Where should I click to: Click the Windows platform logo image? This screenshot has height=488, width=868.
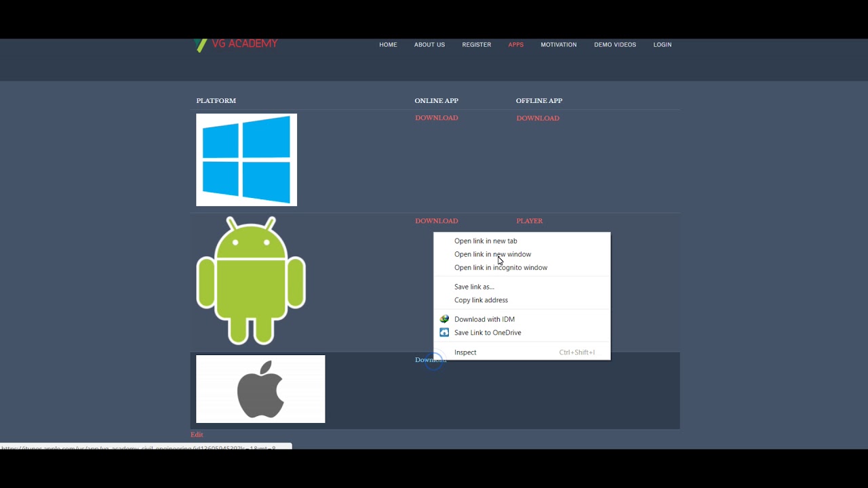(x=247, y=160)
